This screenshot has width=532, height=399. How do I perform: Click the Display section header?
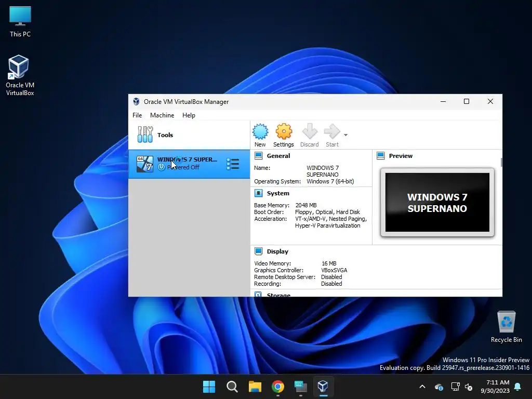pos(277,251)
